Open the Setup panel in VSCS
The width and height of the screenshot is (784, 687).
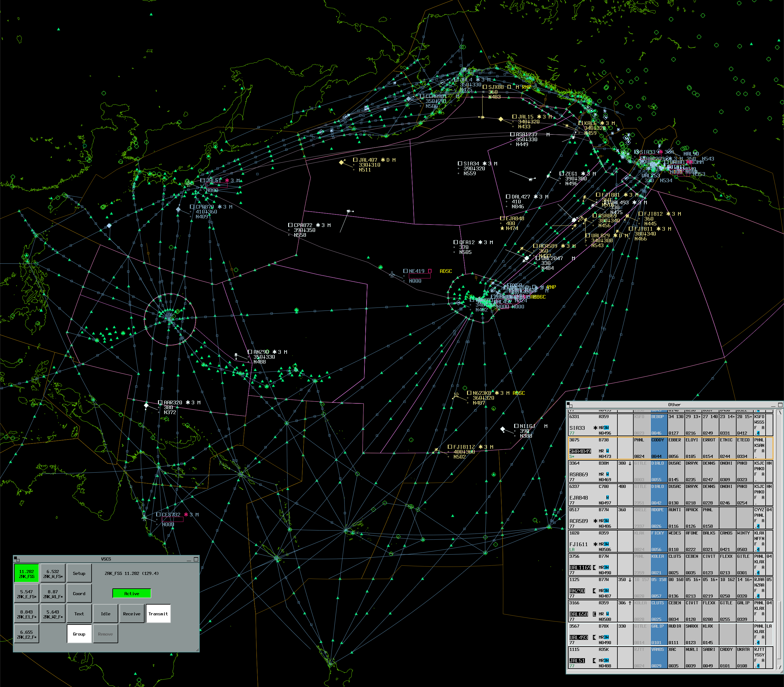(x=79, y=574)
